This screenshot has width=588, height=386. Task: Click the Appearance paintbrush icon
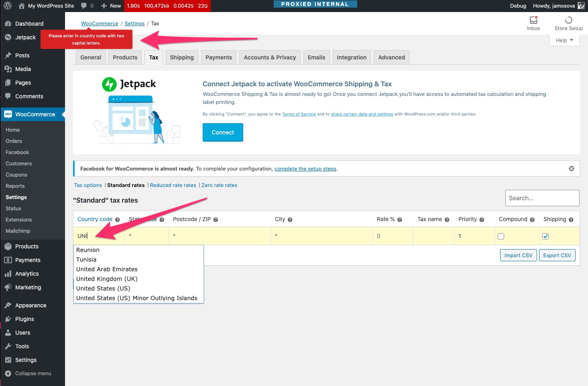(8, 305)
